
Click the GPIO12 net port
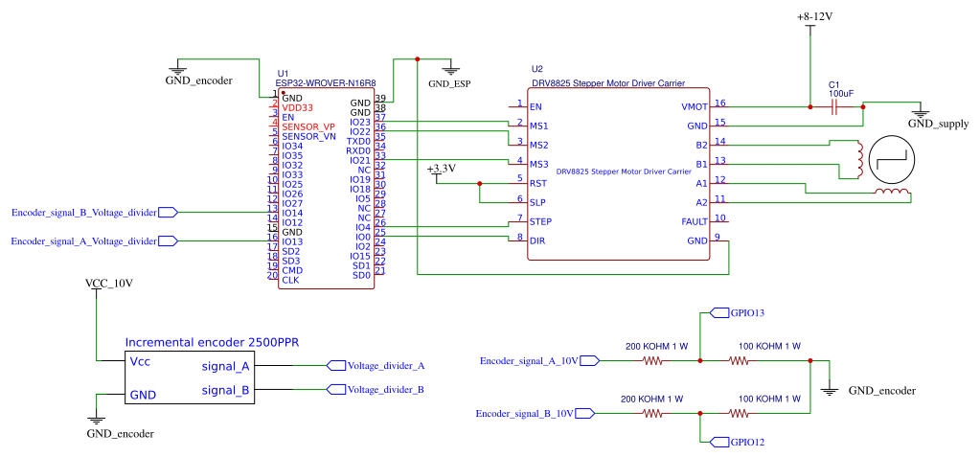point(720,442)
